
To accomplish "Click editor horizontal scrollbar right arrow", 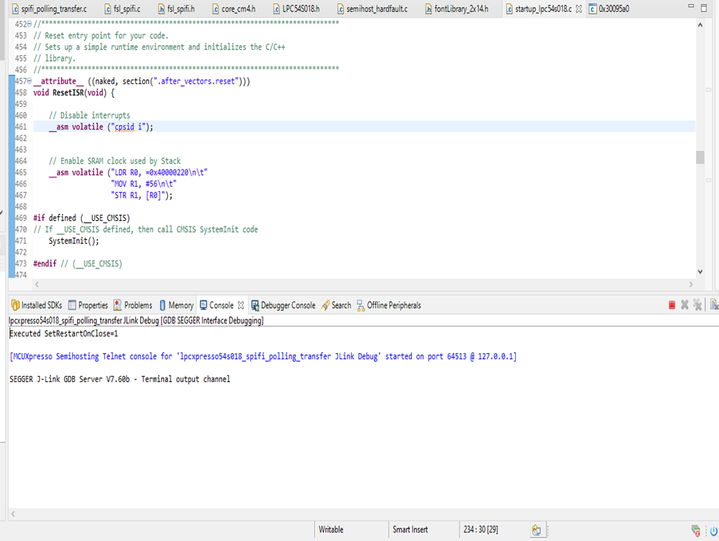I will (x=691, y=284).
